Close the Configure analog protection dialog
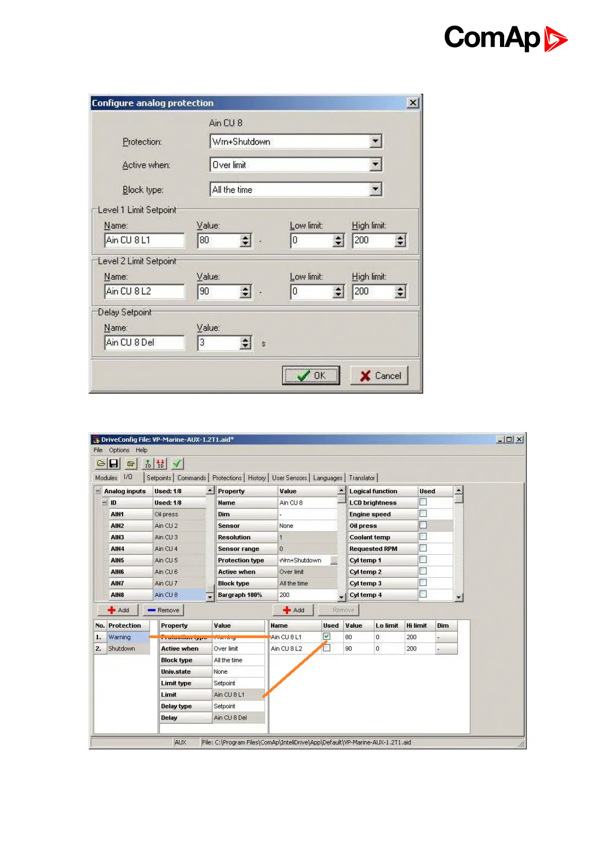614x868 pixels. point(413,103)
